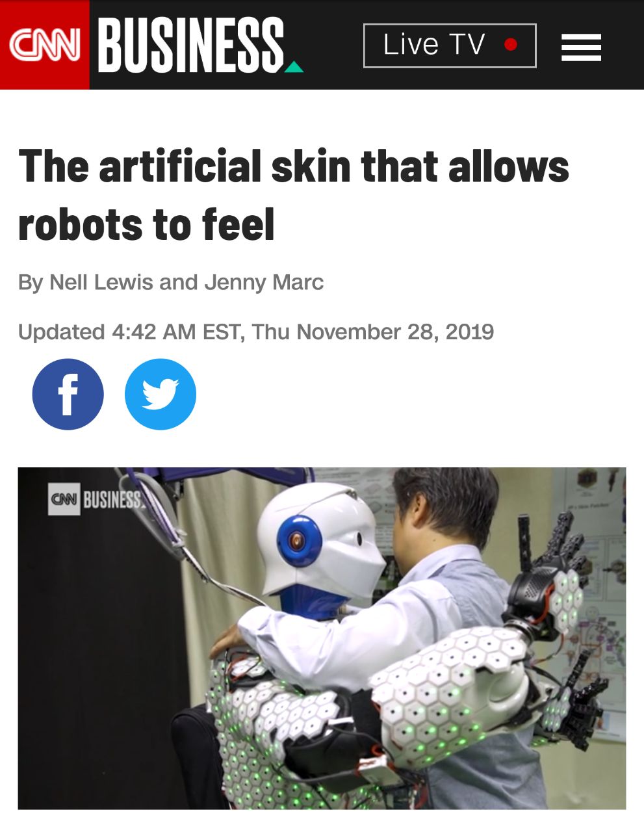Click the robot's blue circular ear sensor
This screenshot has width=644, height=832.
299,540
